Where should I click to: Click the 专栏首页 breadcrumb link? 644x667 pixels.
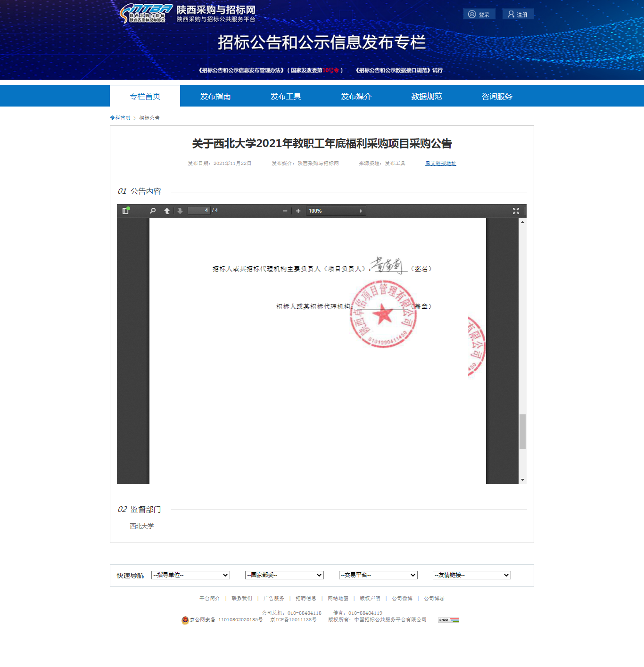pyautogui.click(x=120, y=118)
